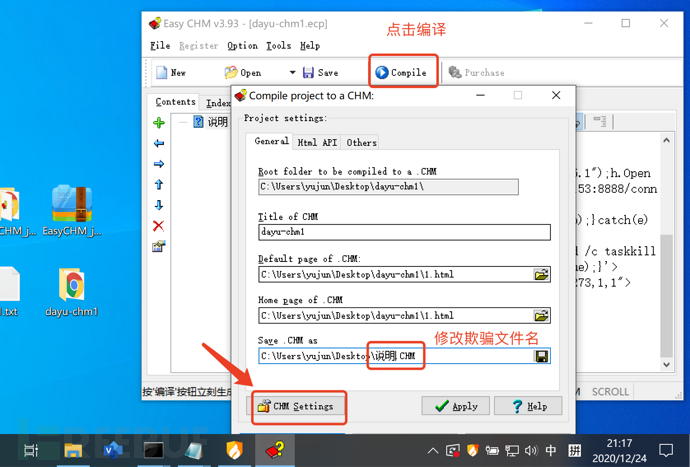Click the topic properties icon below delete
The image size is (690, 467).
pos(158,246)
